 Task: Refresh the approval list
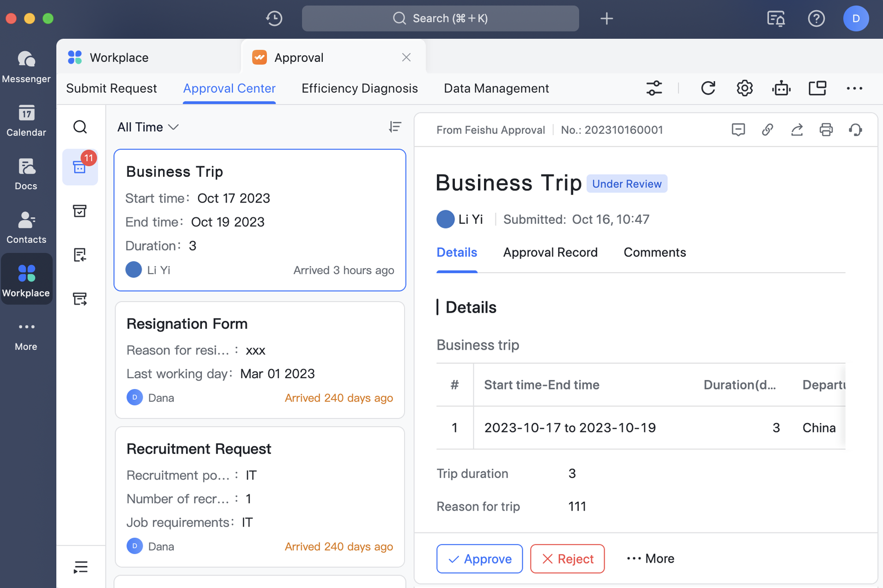coord(708,88)
